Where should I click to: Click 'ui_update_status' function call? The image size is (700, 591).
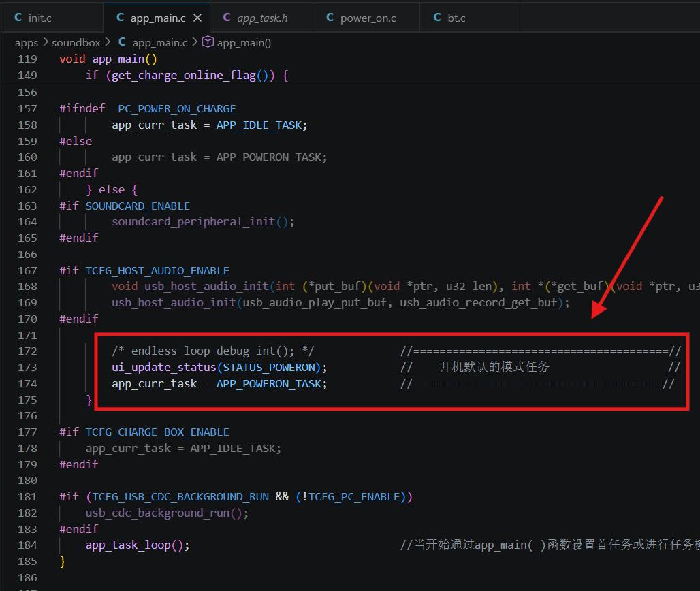(x=164, y=368)
